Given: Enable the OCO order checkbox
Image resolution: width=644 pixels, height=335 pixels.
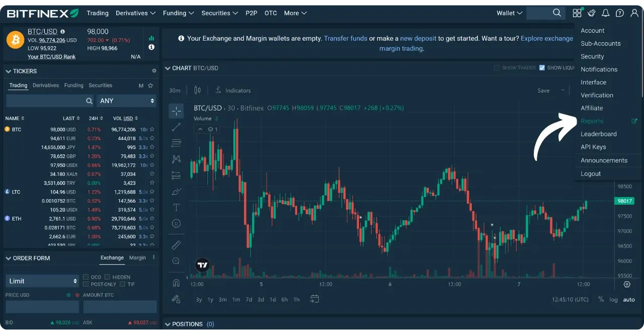Looking at the screenshot, I should pyautogui.click(x=86, y=277).
